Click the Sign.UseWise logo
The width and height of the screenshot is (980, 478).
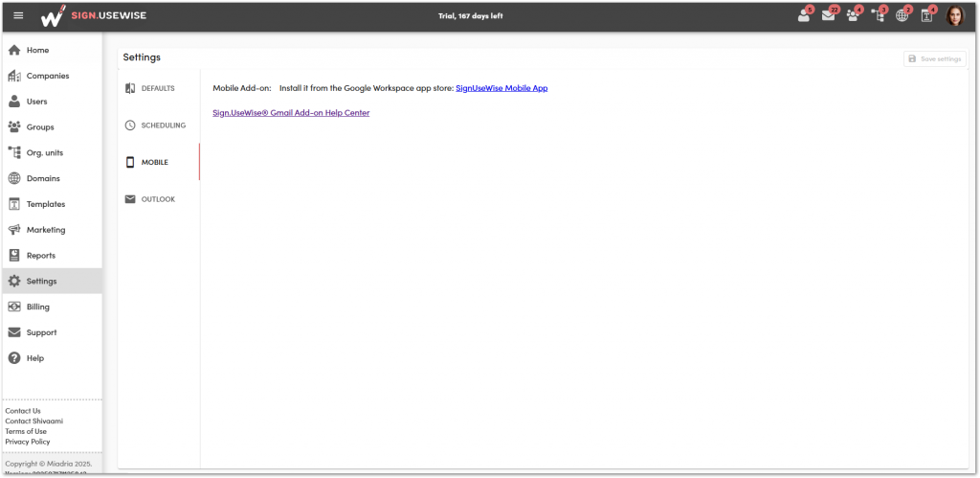tap(93, 15)
